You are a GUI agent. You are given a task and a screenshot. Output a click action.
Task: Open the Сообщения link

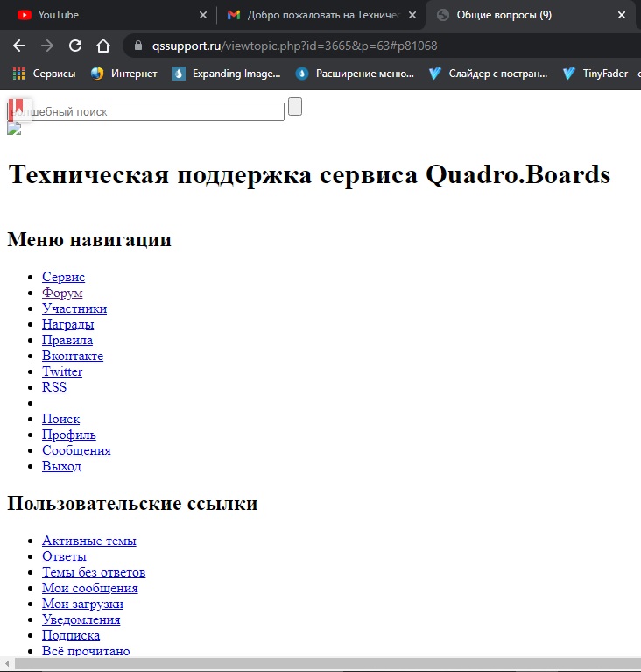point(77,450)
